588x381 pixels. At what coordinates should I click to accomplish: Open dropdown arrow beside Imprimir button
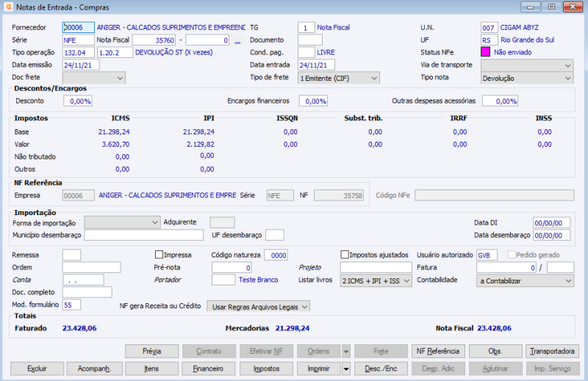(x=346, y=369)
